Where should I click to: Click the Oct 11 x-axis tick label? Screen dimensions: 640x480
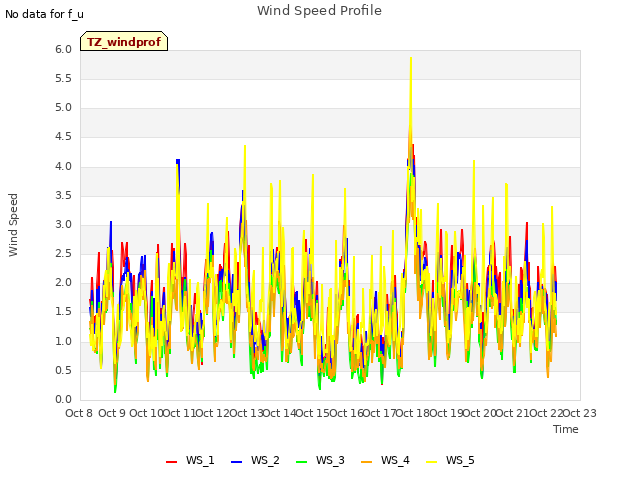pos(179,413)
